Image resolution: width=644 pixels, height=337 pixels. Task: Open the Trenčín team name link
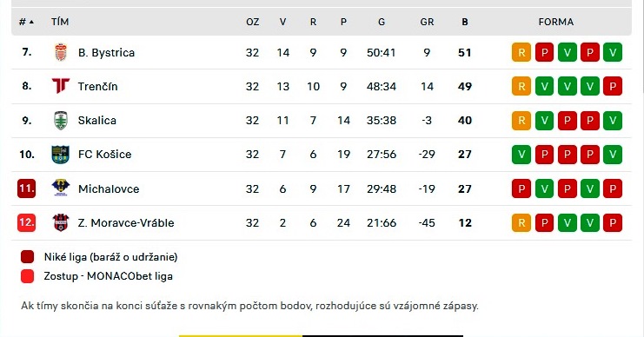click(97, 86)
